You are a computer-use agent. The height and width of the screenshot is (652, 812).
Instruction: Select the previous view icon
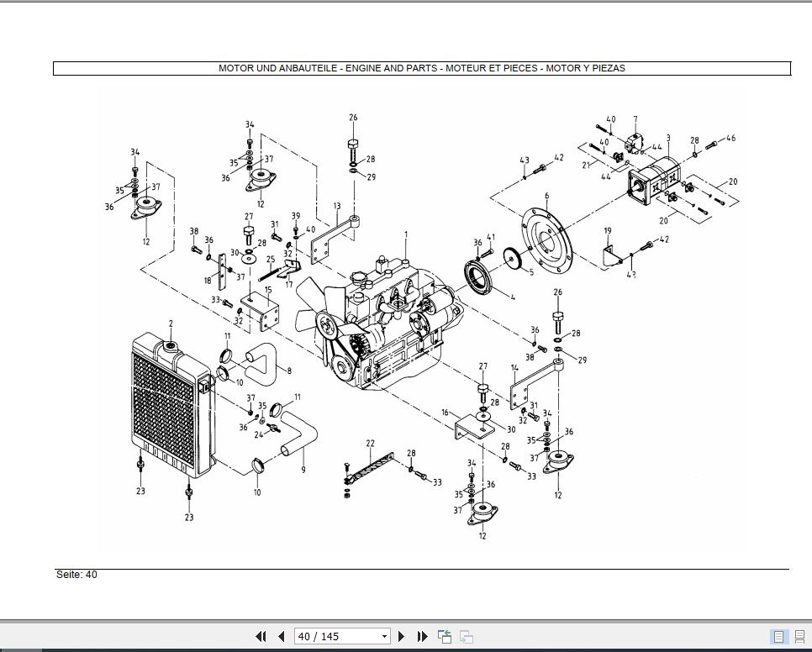coord(442,636)
